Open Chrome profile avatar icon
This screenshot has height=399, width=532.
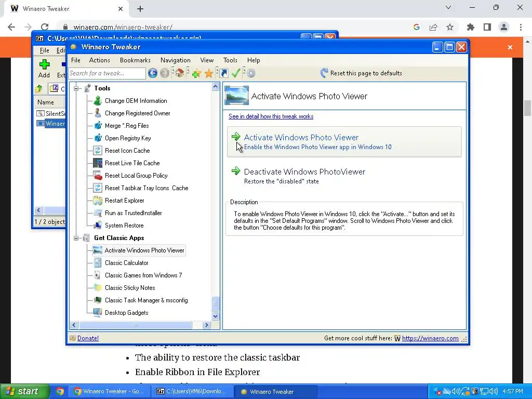[x=504, y=27]
